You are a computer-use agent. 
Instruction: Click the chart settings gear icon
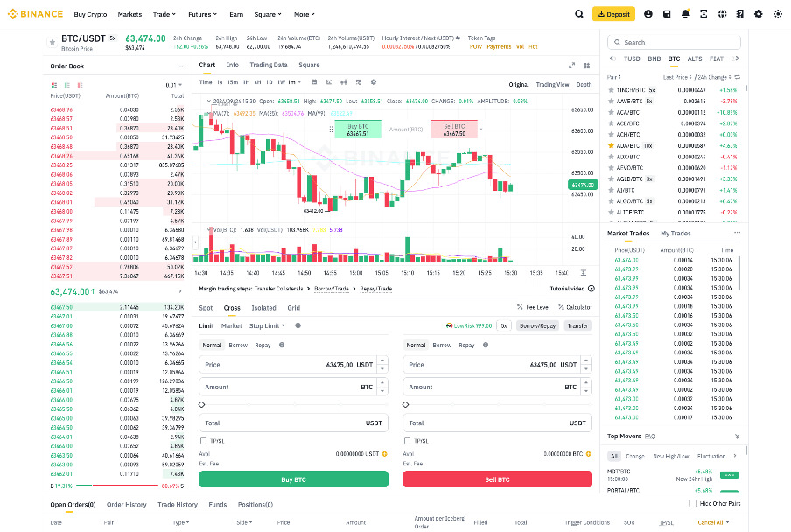pyautogui.click(x=374, y=80)
